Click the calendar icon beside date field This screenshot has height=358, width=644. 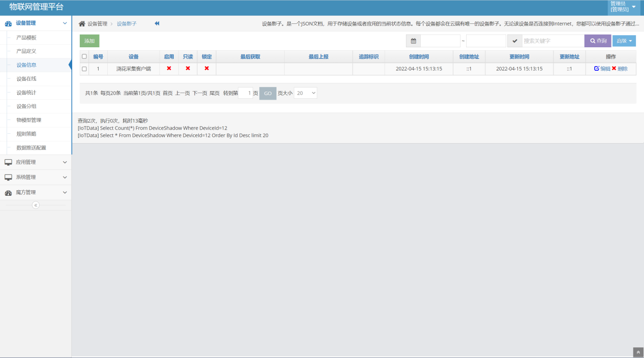[413, 41]
